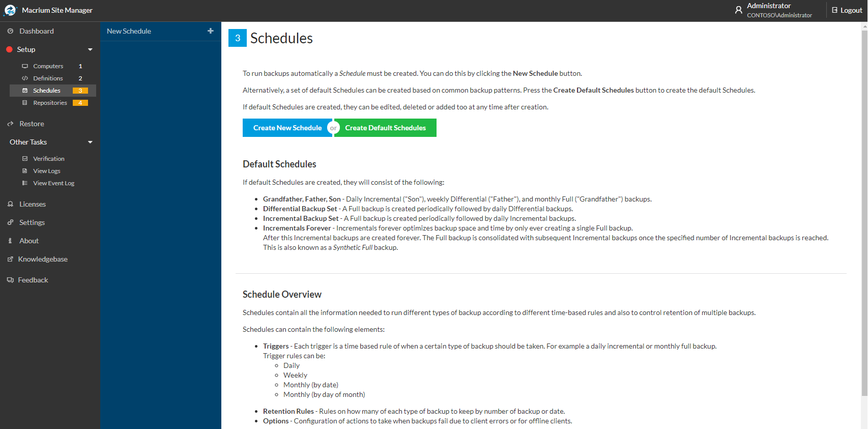Click the vertical page scrollbar
The width and height of the screenshot is (868, 429).
click(x=864, y=214)
